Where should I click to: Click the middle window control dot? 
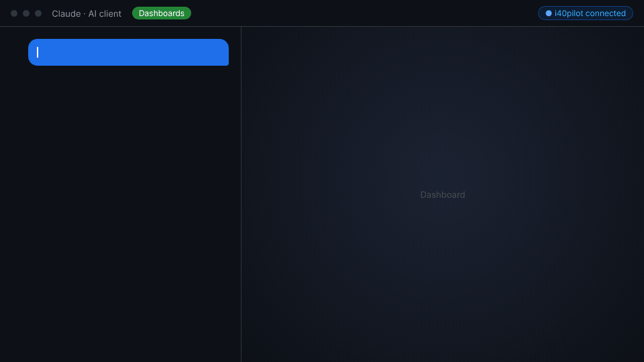point(26,13)
